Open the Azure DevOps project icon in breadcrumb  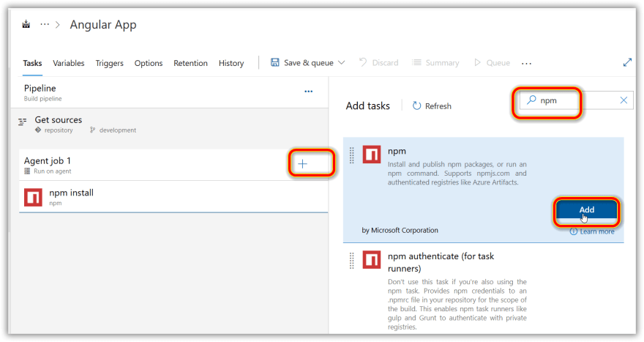click(26, 25)
